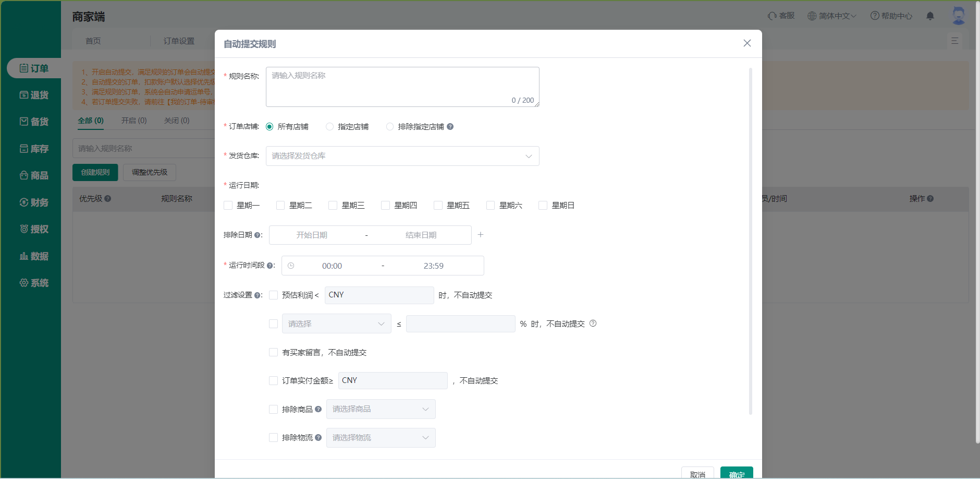
Task: Click the plus icon to add exclusion date
Action: pos(481,235)
